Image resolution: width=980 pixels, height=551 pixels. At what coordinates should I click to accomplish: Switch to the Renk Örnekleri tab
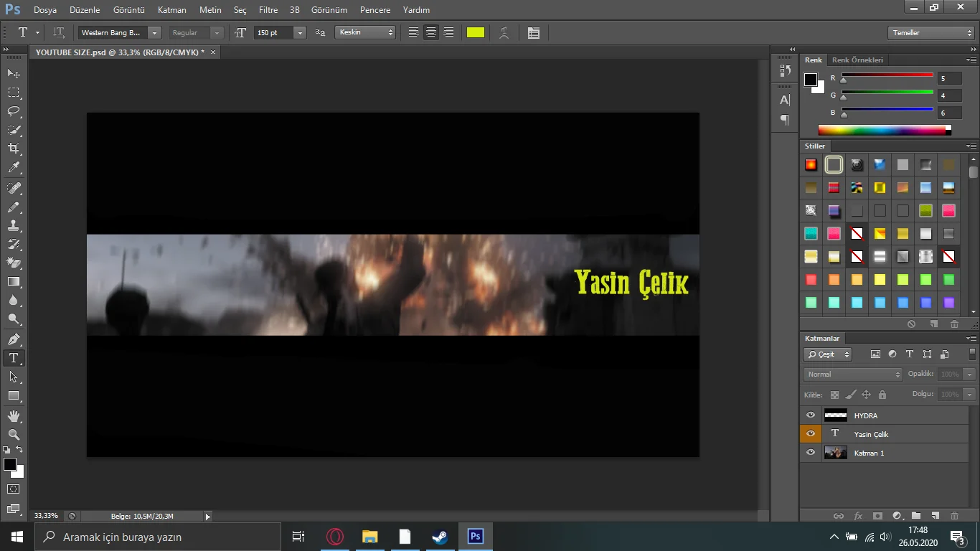click(x=857, y=60)
